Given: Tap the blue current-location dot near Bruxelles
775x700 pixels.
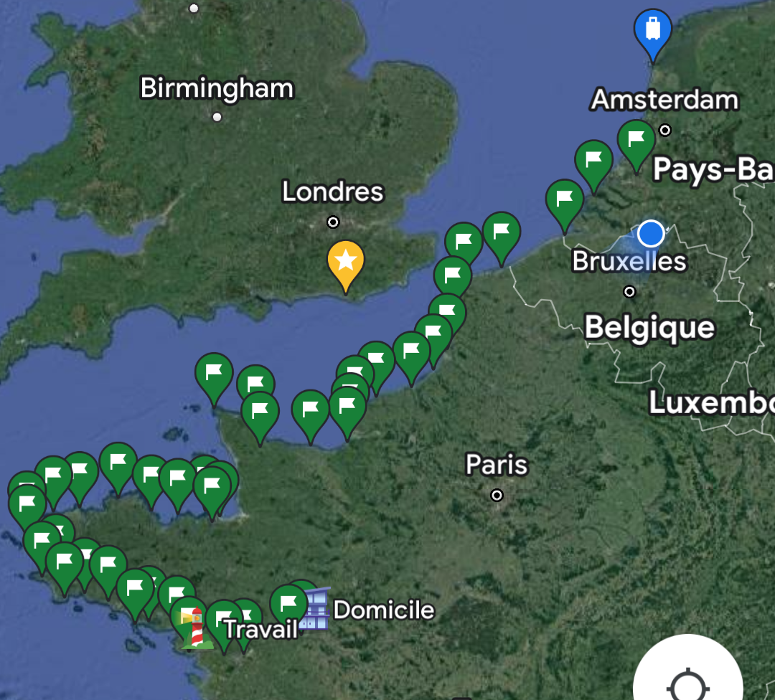Looking at the screenshot, I should (650, 234).
